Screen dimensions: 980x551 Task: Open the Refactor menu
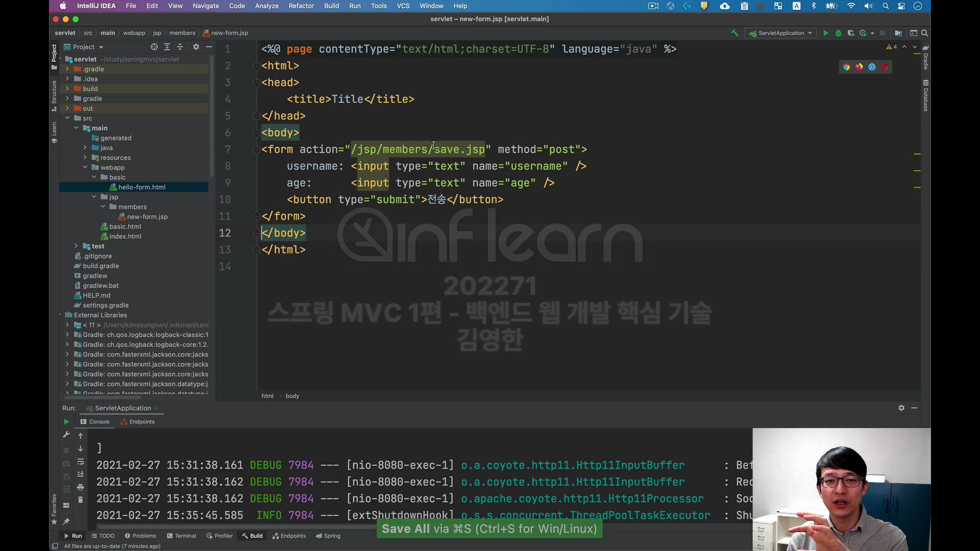(x=301, y=6)
